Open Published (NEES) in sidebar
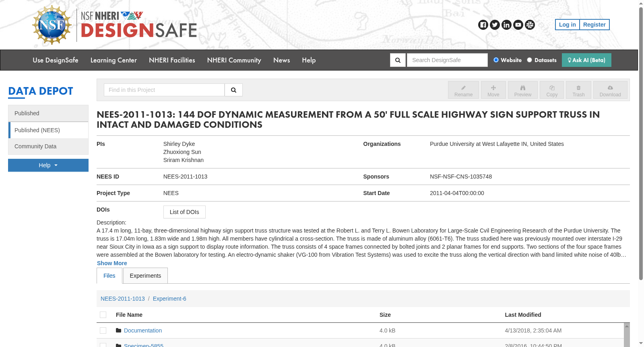 coord(48,130)
